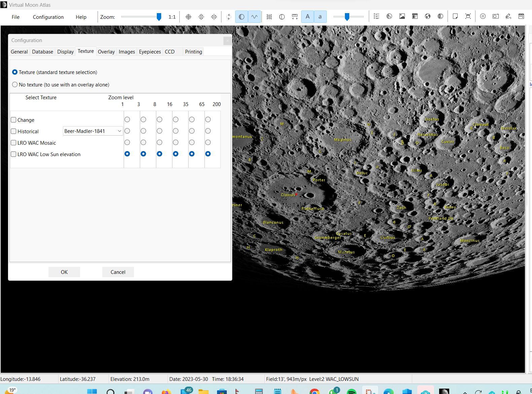Select the distance measurement ruler icon
Image resolution: width=532 pixels, height=394 pixels.
pos(295,17)
